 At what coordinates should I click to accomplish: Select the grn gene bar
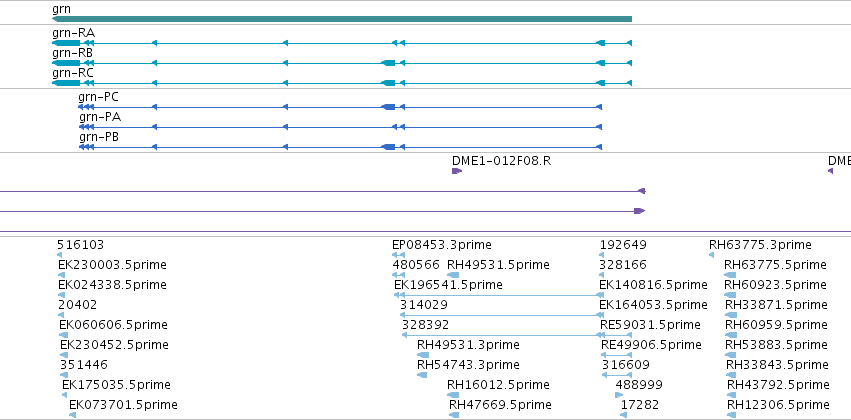pyautogui.click(x=342, y=19)
